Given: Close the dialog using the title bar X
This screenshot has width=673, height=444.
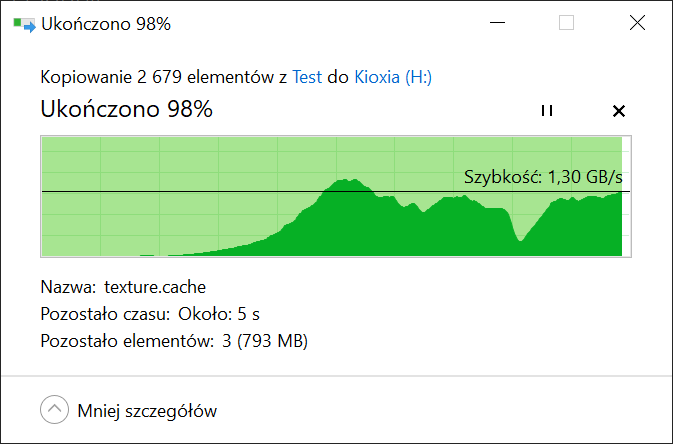Looking at the screenshot, I should tap(637, 23).
